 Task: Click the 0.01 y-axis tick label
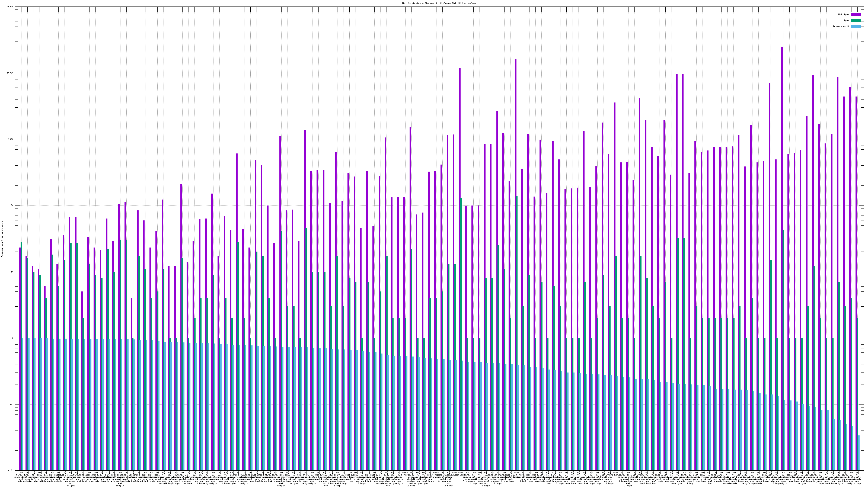tap(11, 470)
